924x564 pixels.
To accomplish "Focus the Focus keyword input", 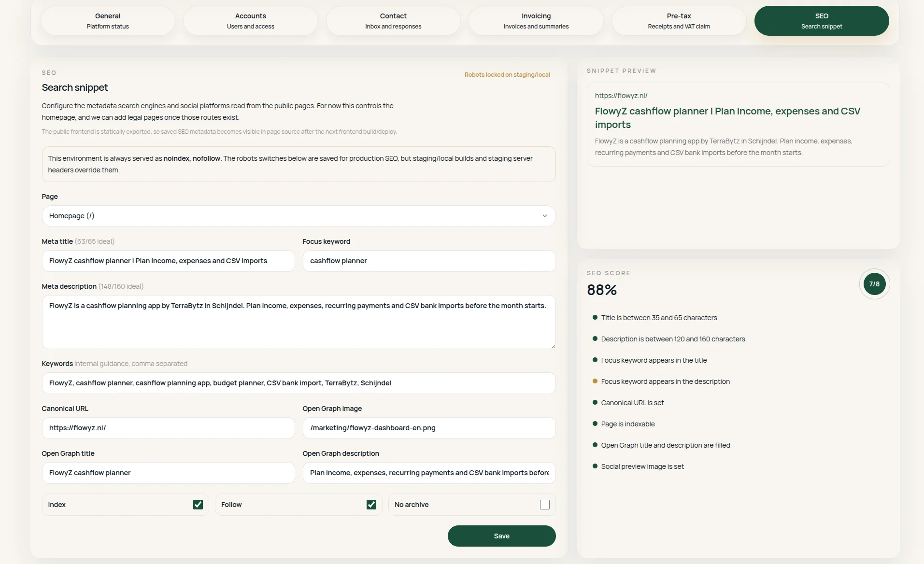I will pyautogui.click(x=429, y=261).
